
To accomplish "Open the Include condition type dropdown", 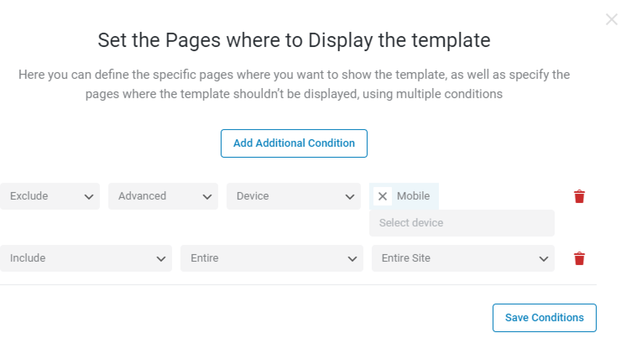I will click(86, 258).
